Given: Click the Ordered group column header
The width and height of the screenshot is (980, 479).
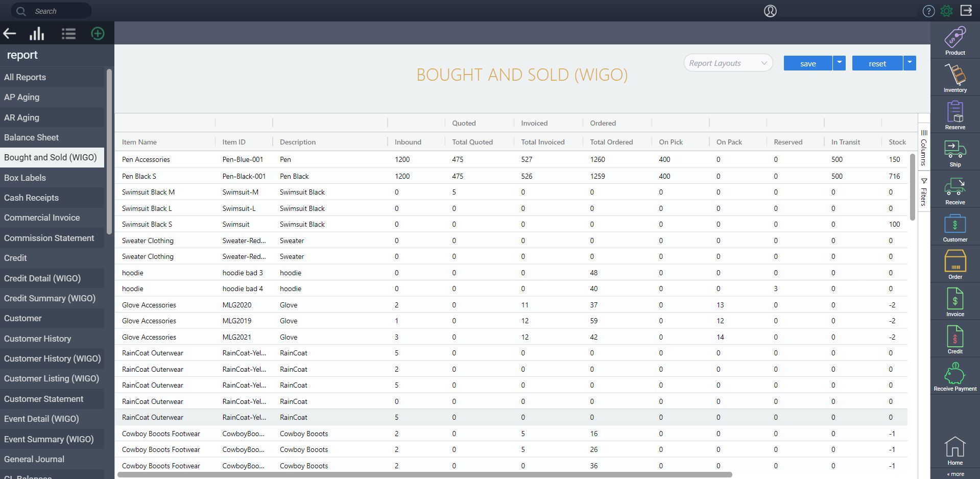Looking at the screenshot, I should pyautogui.click(x=603, y=123).
